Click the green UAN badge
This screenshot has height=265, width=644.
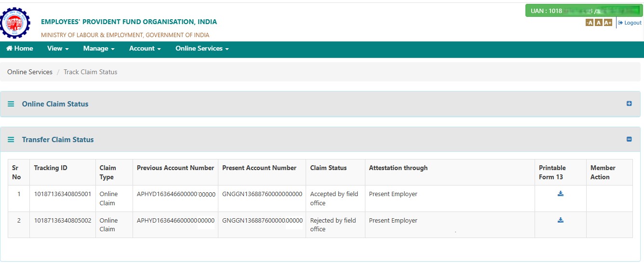click(x=584, y=11)
